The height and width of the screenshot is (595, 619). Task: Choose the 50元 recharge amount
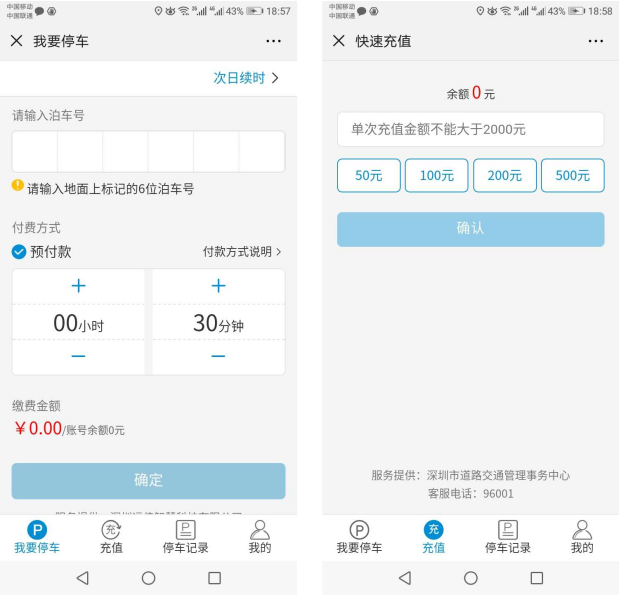click(369, 175)
